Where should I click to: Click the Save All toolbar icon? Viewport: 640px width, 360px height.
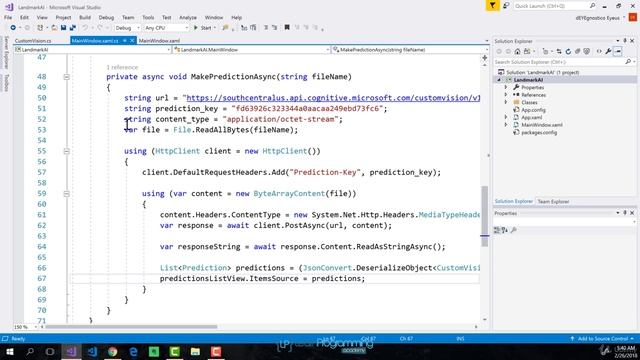click(73, 28)
